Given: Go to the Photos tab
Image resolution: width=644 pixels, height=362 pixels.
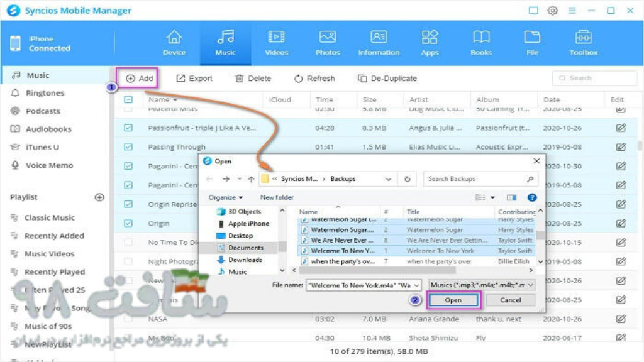Looking at the screenshot, I should point(328,43).
